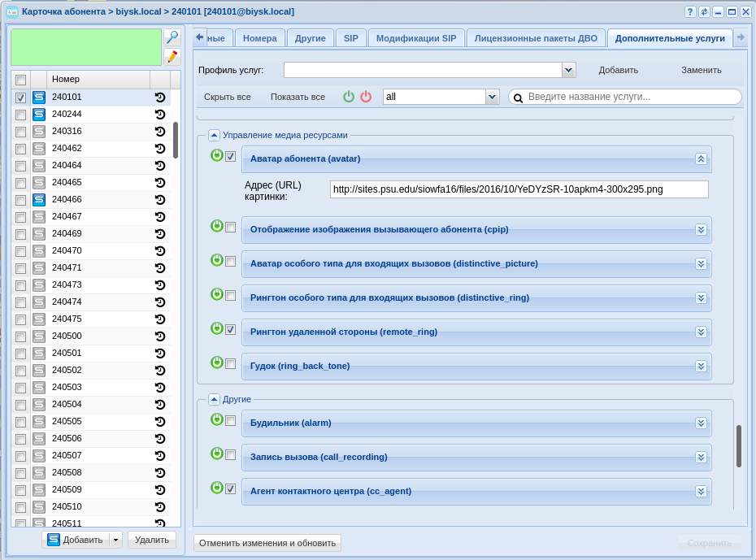This screenshot has width=756, height=560.
Task: Click the services panel vertical scrollbar
Action: 739,445
